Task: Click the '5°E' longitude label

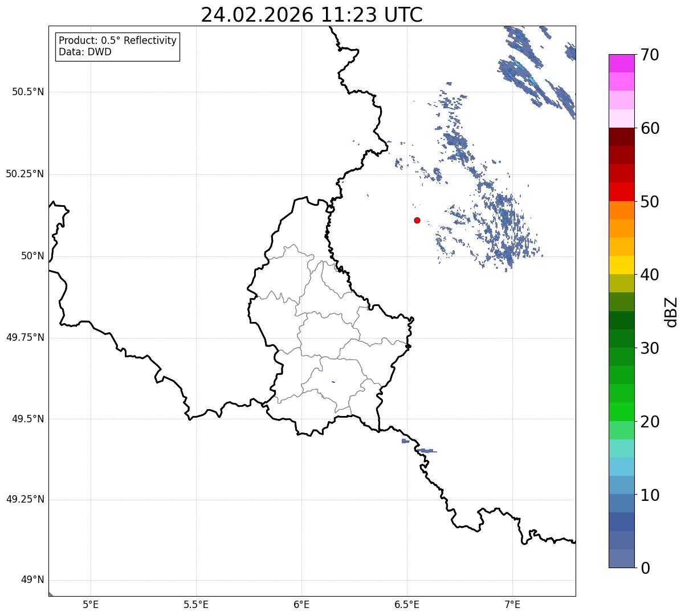Action: tap(91, 605)
